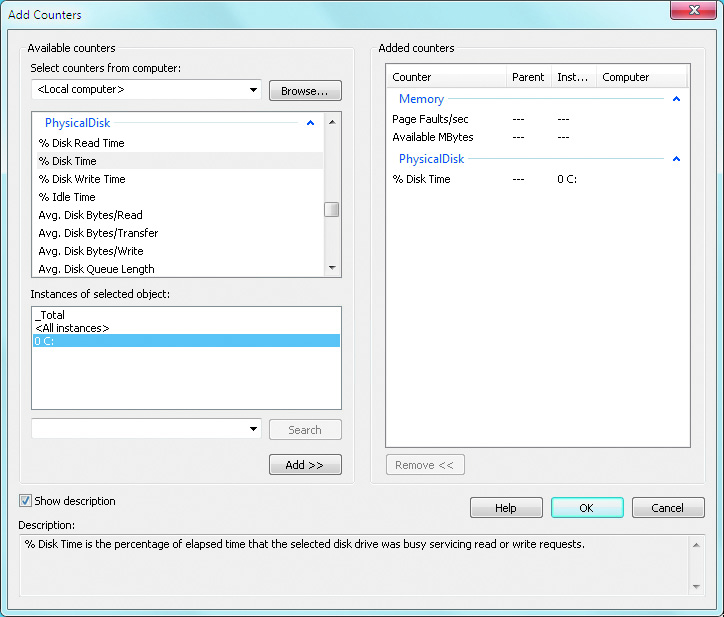The height and width of the screenshot is (617, 724).
Task: Click the description box scroll down arrow
Action: tap(696, 587)
